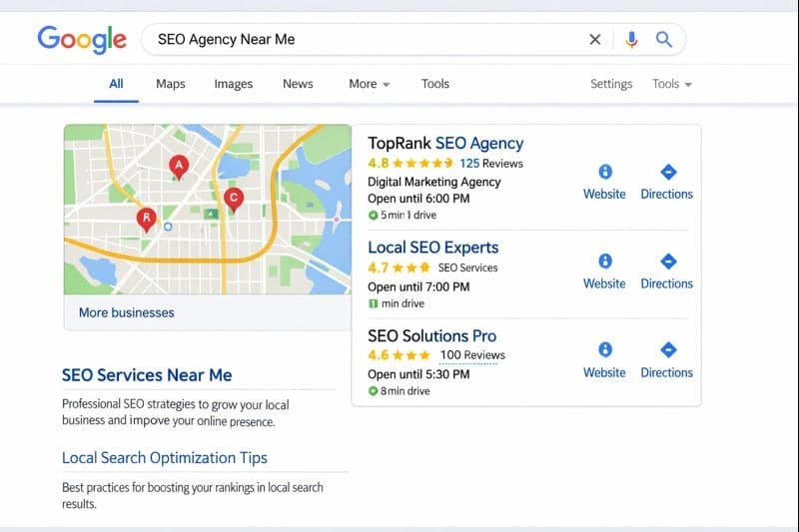
Task: Switch to the News tab
Action: (298, 84)
